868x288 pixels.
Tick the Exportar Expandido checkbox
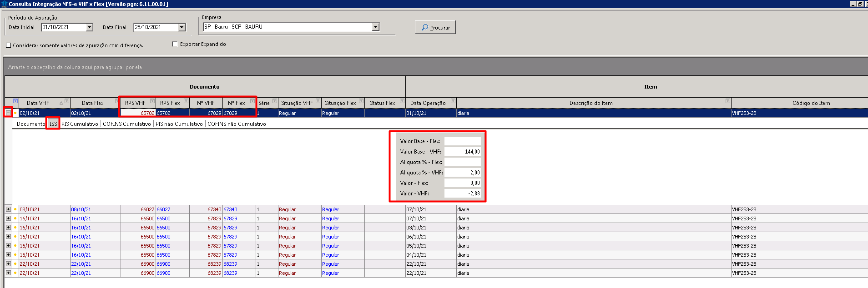pos(175,44)
